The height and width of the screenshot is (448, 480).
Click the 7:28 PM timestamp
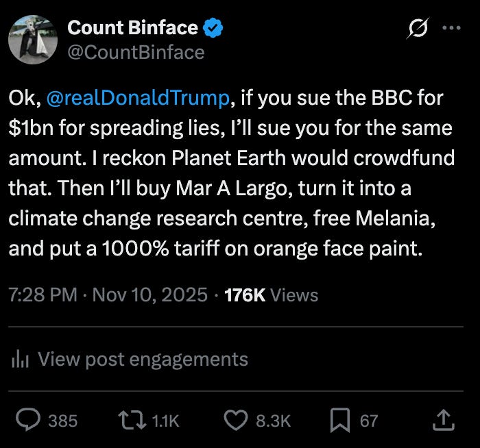(42, 295)
